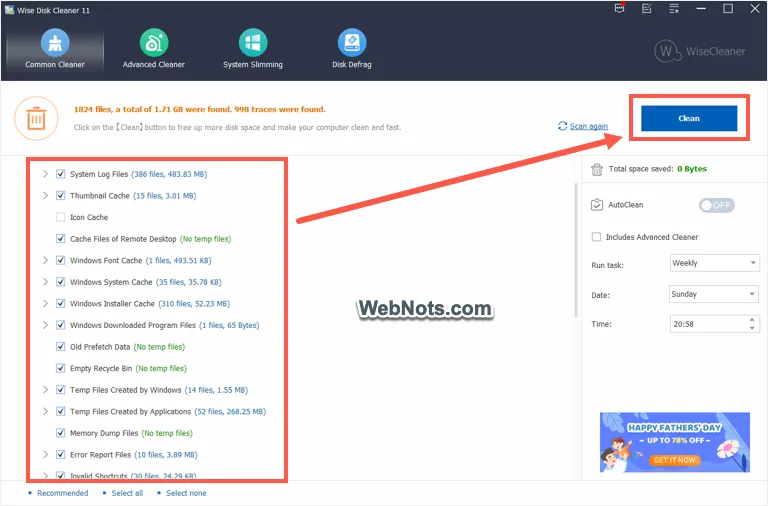Uncheck Error Report Files checkbox
This screenshot has width=768, height=506.
click(60, 455)
